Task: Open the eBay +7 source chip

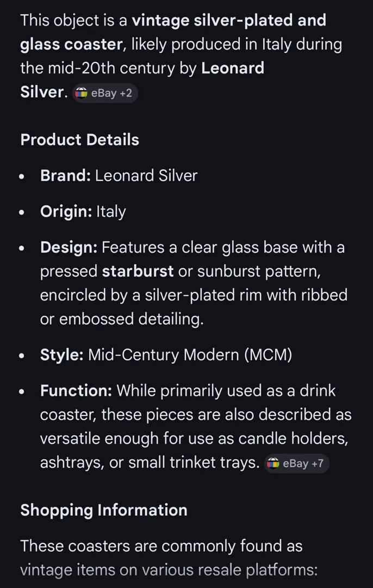Action: 296,463
